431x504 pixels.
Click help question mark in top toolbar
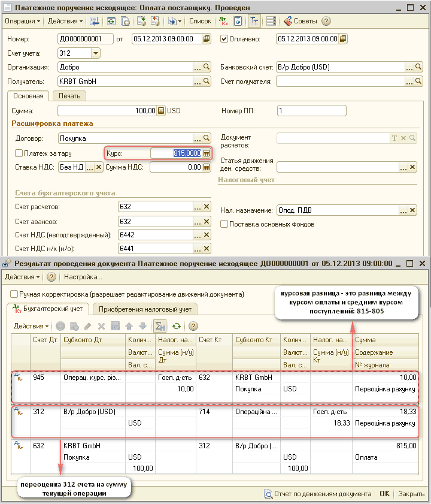tap(326, 21)
